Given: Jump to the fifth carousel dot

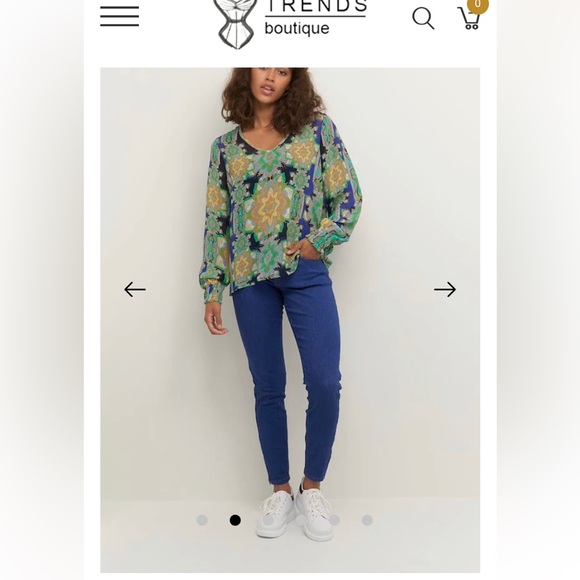Looking at the screenshot, I should pos(334,520).
